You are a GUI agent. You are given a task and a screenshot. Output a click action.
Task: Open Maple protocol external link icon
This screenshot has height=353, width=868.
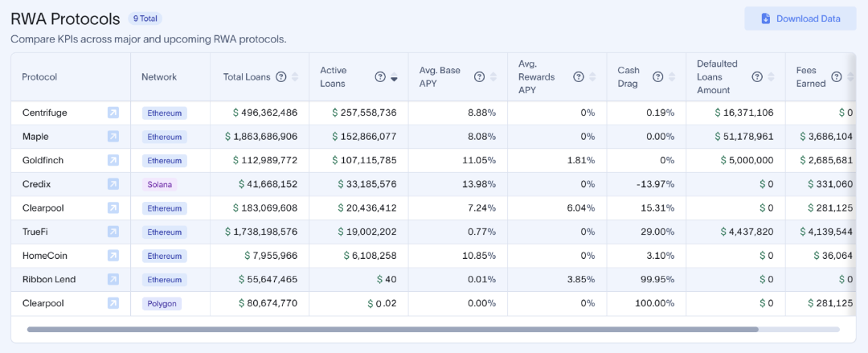(113, 137)
